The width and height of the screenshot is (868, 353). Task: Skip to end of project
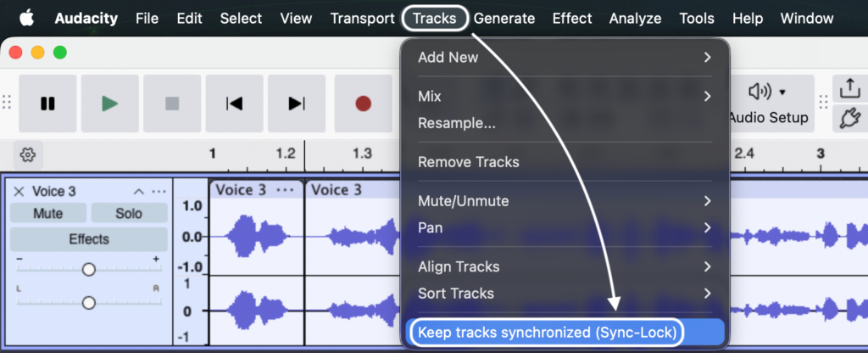[x=296, y=104]
